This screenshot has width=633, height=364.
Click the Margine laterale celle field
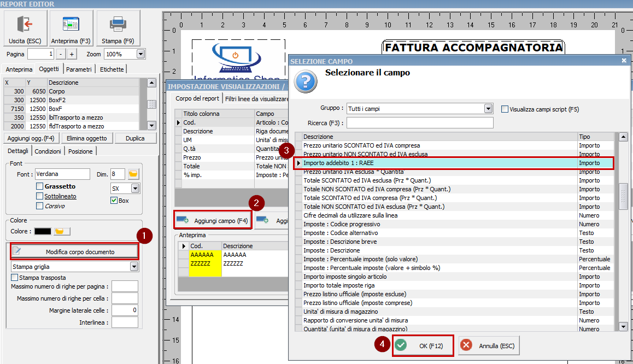click(125, 310)
